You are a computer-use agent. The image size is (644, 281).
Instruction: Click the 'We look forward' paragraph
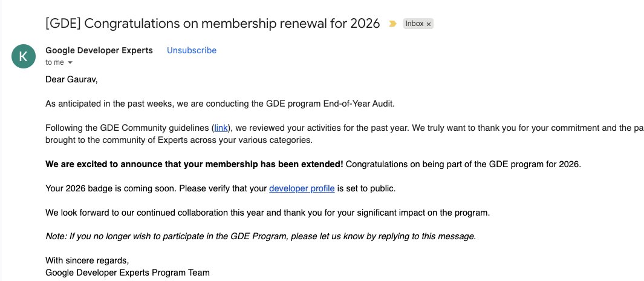click(x=267, y=213)
